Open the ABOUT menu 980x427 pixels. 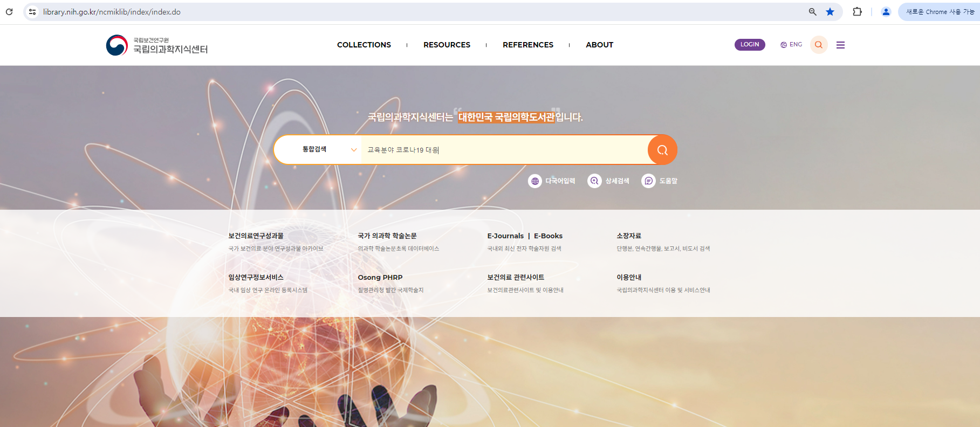[599, 45]
